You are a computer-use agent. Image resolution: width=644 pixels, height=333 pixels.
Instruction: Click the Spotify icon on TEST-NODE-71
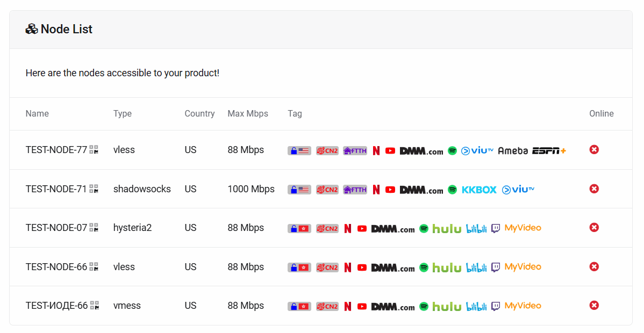[x=452, y=190]
